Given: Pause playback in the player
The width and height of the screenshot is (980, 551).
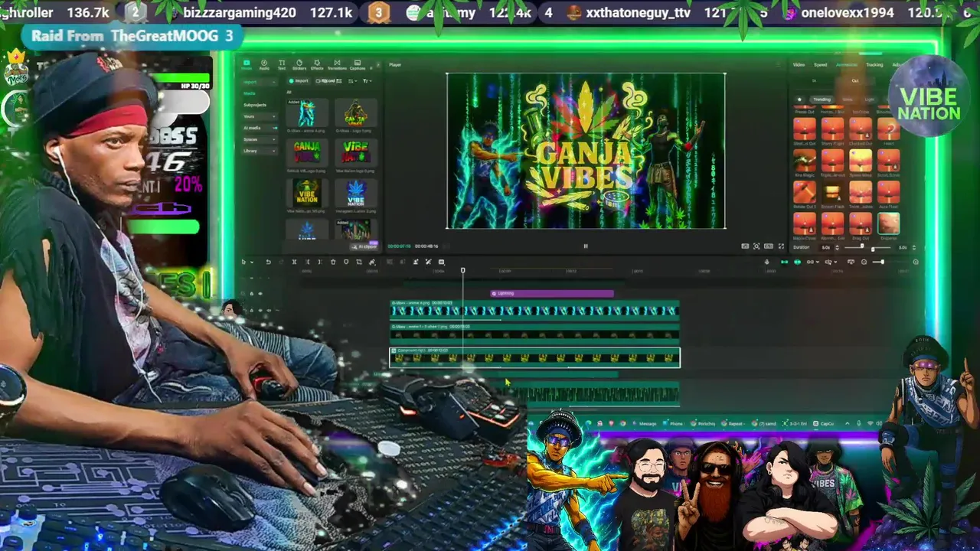Looking at the screenshot, I should coord(586,246).
